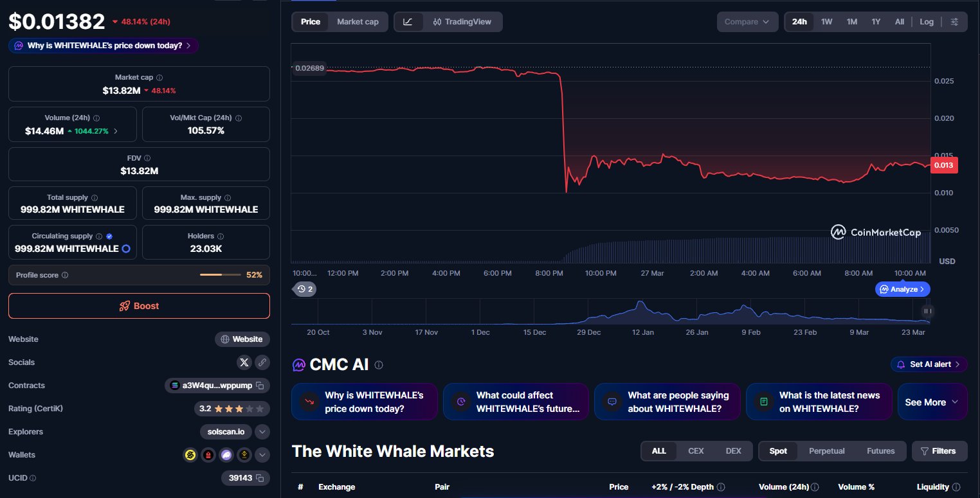The width and height of the screenshot is (980, 498).
Task: Copy the UCID 39143 value
Action: pos(260,478)
